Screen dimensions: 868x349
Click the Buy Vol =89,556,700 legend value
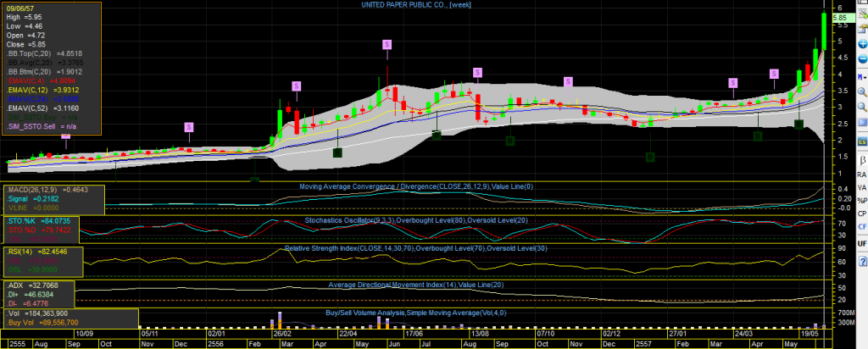[x=42, y=323]
